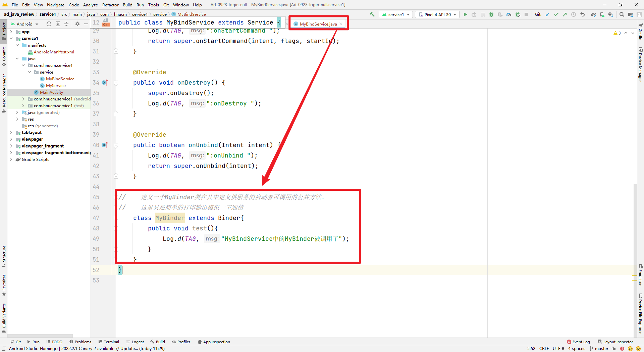
Task: Hide the Project panel with the minus icon
Action: point(86,24)
